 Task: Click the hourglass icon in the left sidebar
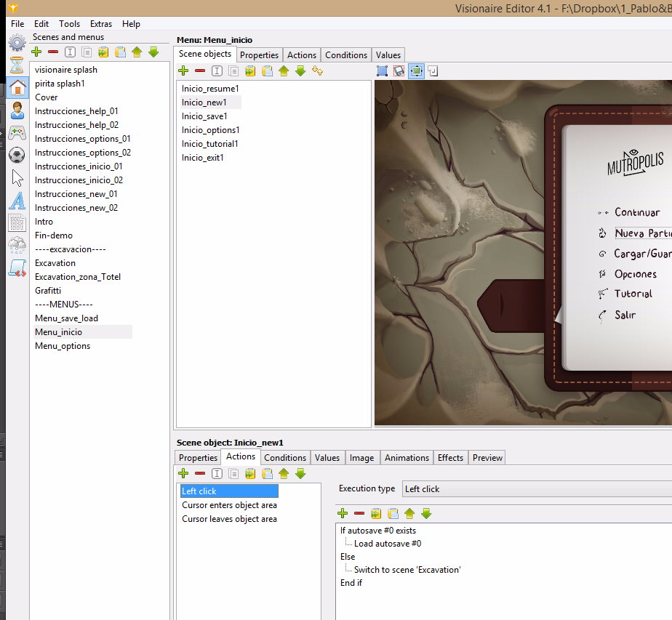point(17,65)
